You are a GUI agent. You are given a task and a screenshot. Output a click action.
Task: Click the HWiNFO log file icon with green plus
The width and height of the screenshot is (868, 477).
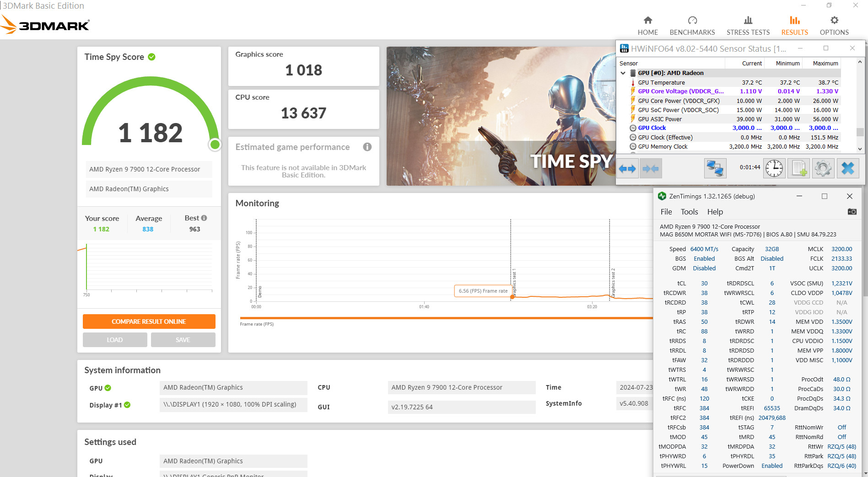799,168
